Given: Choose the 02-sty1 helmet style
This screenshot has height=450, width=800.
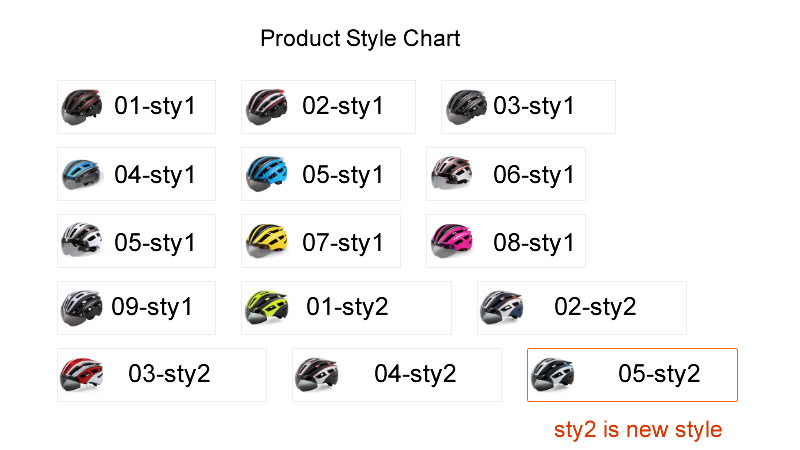Looking at the screenshot, I should (328, 107).
